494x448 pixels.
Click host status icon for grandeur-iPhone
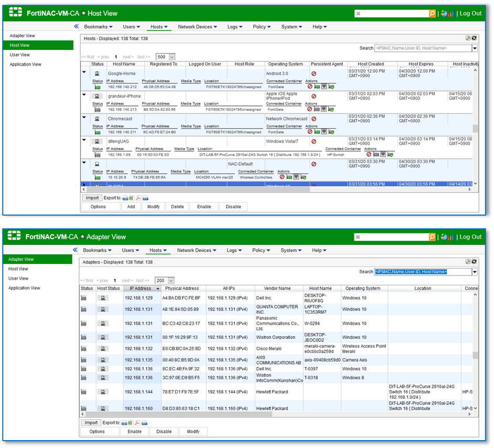point(97,96)
